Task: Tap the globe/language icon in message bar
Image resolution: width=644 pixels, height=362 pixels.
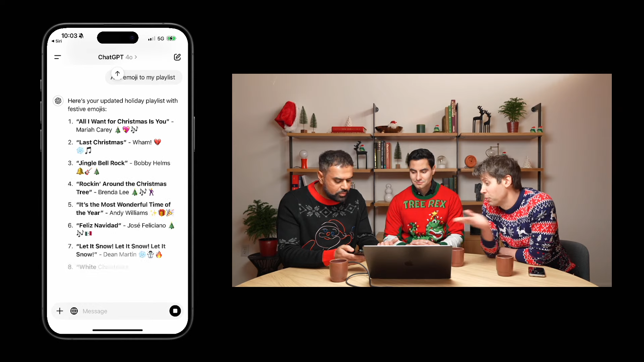Action: pos(74,311)
